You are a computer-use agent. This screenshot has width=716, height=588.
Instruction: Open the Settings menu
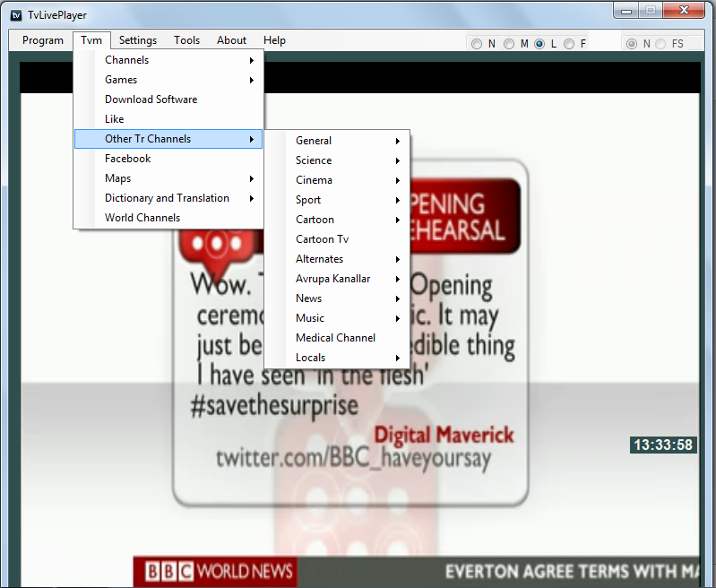(x=137, y=40)
